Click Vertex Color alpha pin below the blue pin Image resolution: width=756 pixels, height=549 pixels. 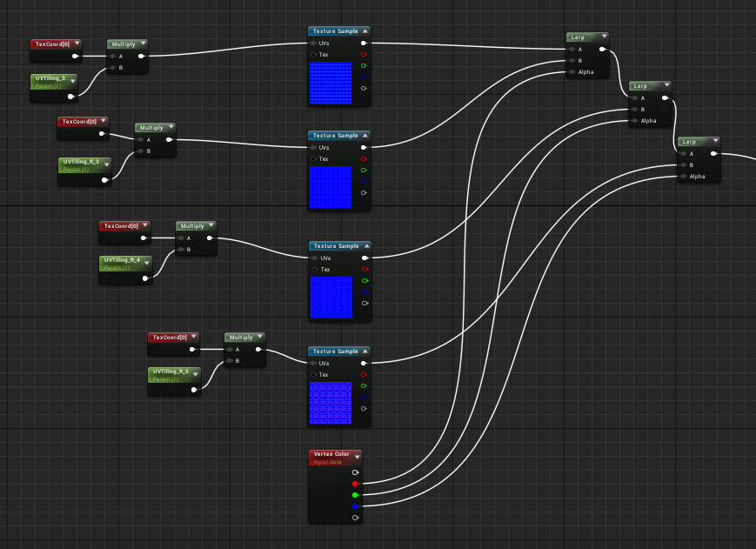tap(355, 518)
